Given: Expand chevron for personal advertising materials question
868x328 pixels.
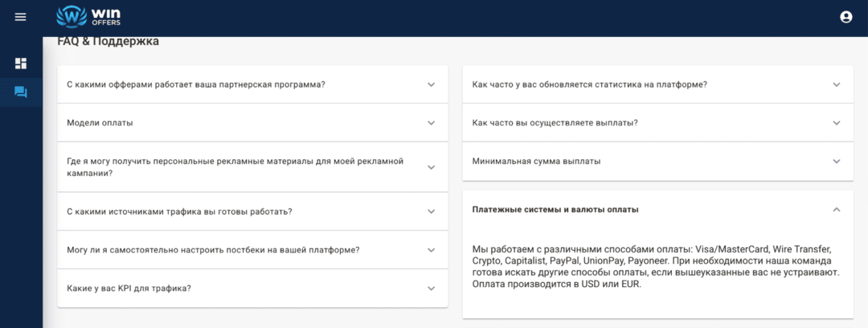Looking at the screenshot, I should [432, 167].
